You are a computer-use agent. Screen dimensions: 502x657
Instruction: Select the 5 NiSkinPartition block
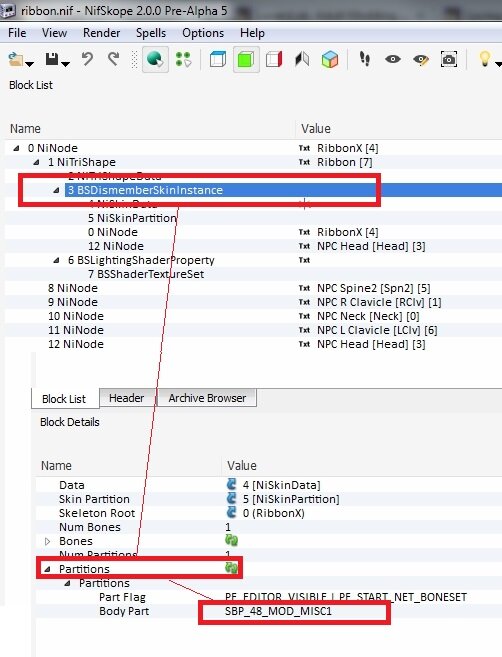point(132,218)
